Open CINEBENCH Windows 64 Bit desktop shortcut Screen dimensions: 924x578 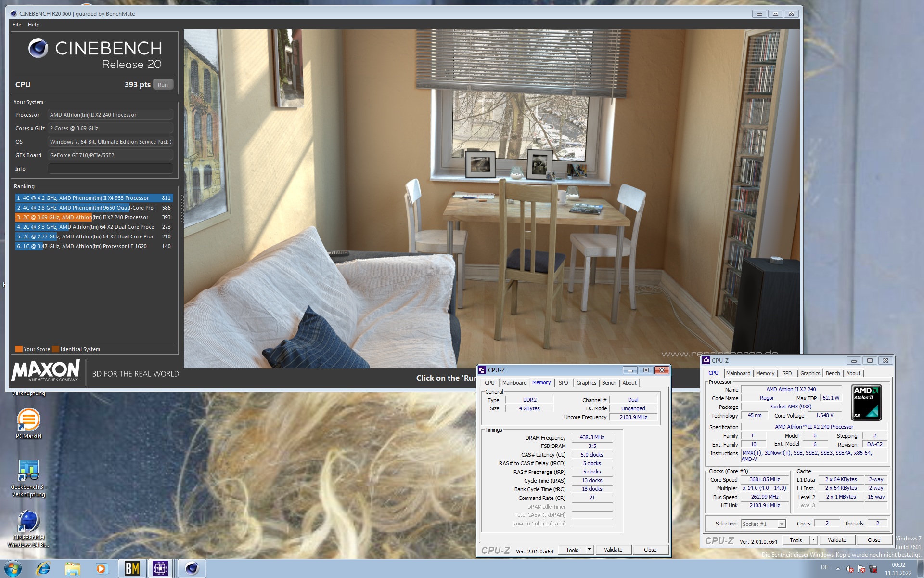[28, 529]
